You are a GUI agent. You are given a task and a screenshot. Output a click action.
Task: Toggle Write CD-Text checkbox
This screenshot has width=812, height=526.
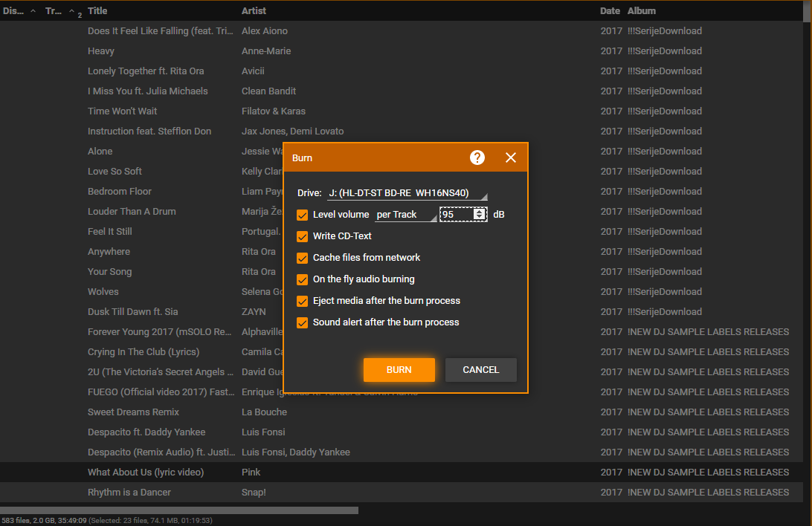point(303,236)
